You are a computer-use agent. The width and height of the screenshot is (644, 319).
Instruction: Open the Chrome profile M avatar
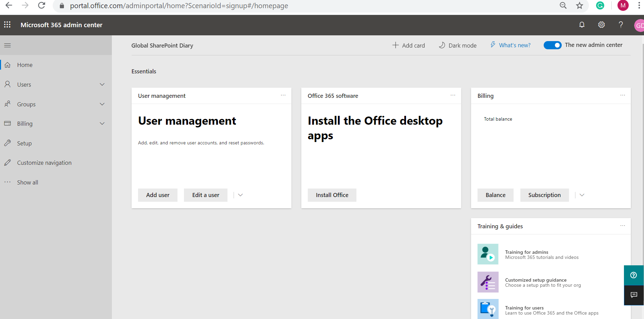pyautogui.click(x=623, y=5)
